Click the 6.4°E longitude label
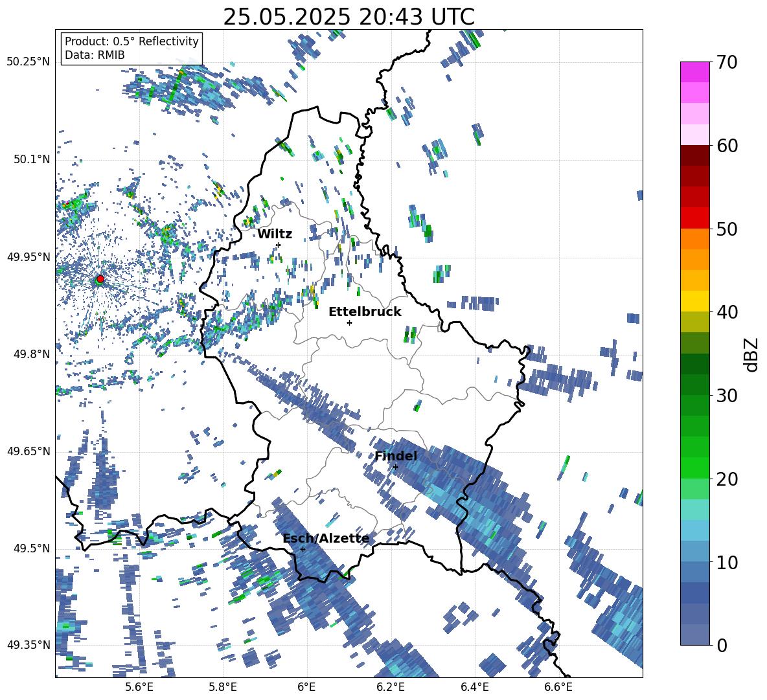 [x=474, y=687]
